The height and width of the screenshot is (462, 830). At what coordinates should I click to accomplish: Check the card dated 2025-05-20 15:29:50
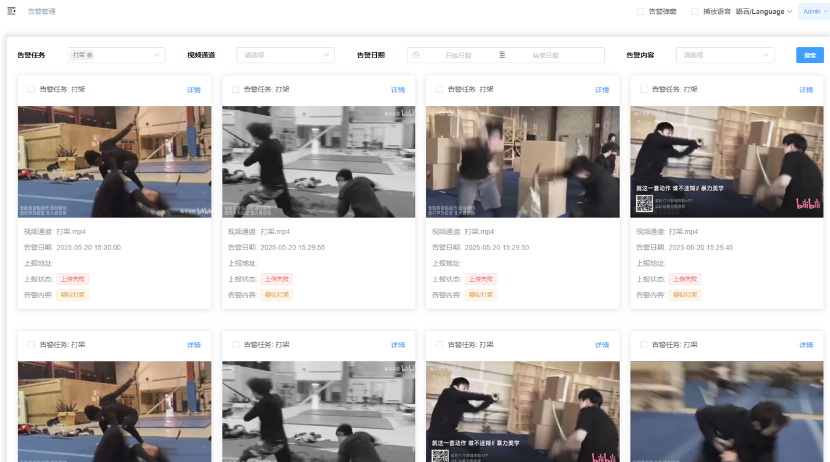(439, 89)
